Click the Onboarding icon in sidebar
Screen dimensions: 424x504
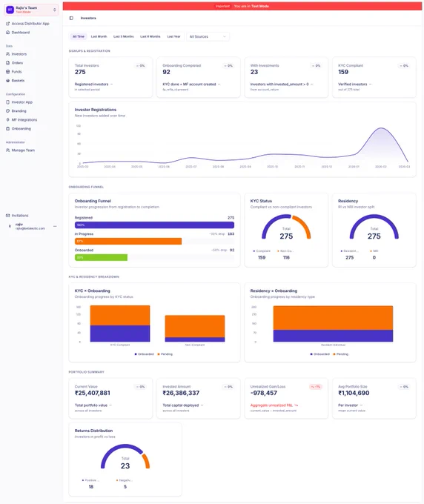(x=7, y=128)
